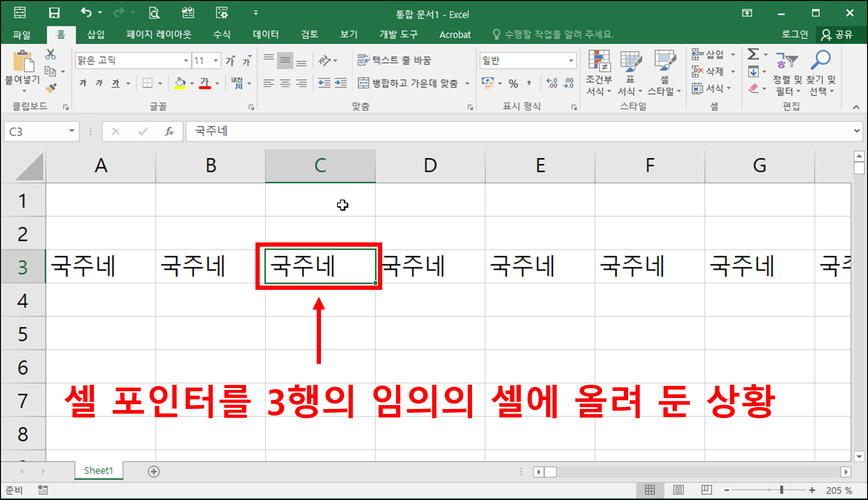Click 서식 format cells button
The width and height of the screenshot is (868, 500).
click(708, 88)
